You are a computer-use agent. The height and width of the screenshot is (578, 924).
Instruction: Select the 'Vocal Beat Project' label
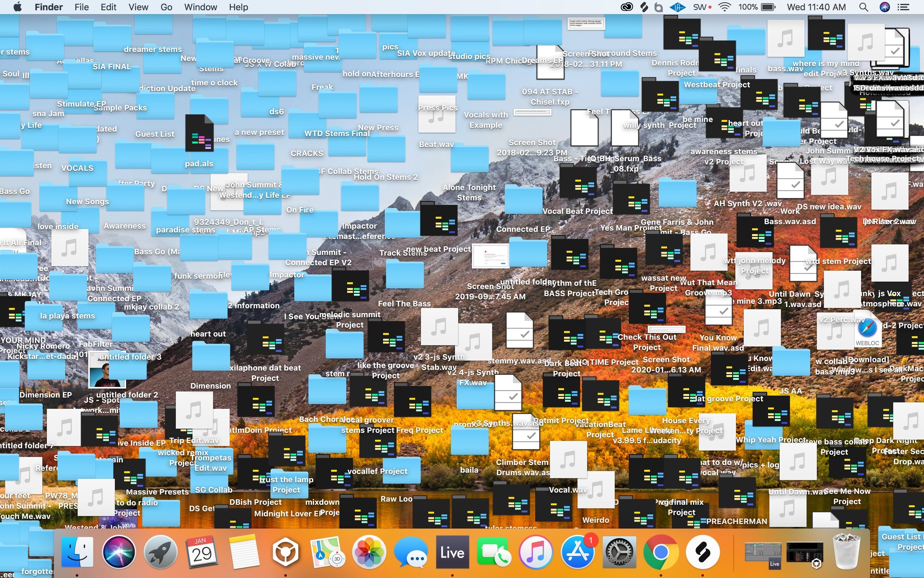point(577,211)
